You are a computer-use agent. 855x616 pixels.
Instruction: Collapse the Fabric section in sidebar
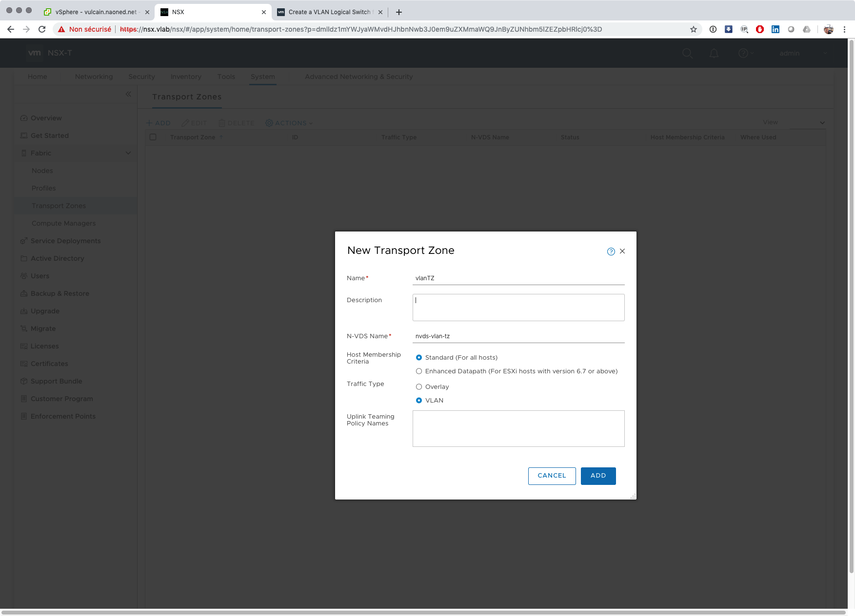tap(128, 153)
